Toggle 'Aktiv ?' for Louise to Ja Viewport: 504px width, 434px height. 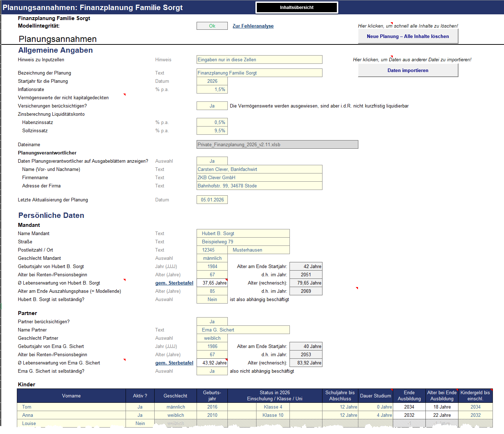140,423
